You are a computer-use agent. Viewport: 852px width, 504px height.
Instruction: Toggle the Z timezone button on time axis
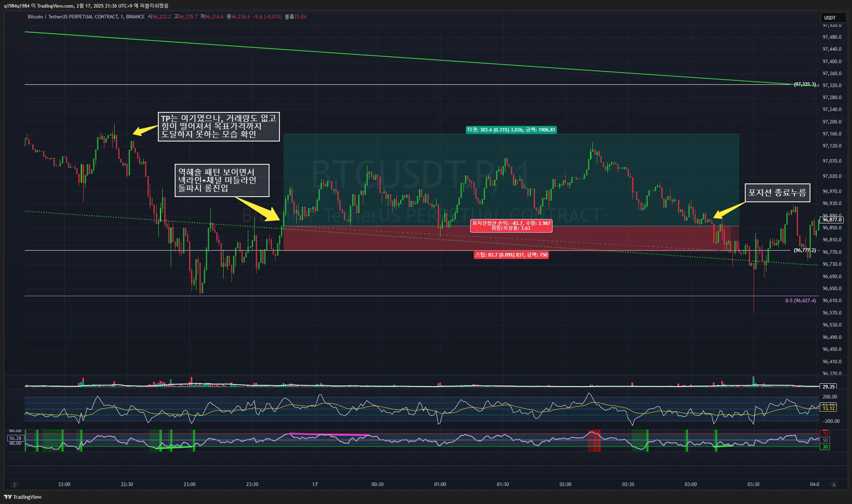click(x=15, y=485)
